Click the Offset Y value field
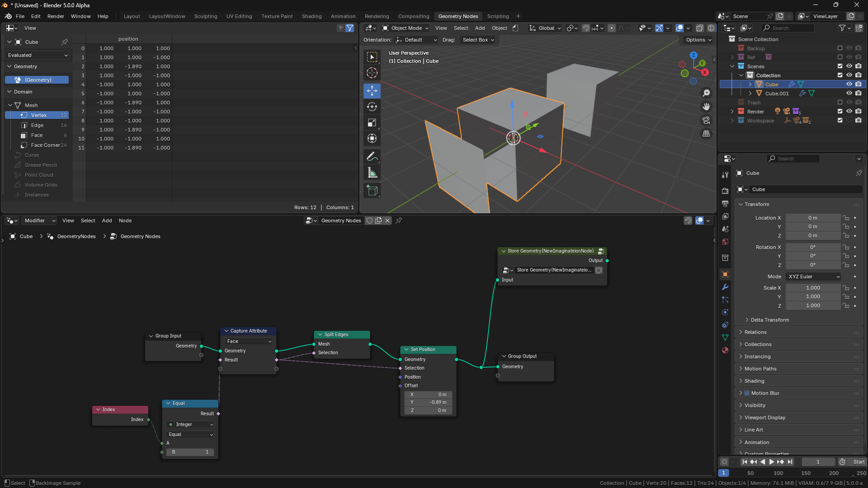Viewport: 868px width, 488px height. point(428,402)
